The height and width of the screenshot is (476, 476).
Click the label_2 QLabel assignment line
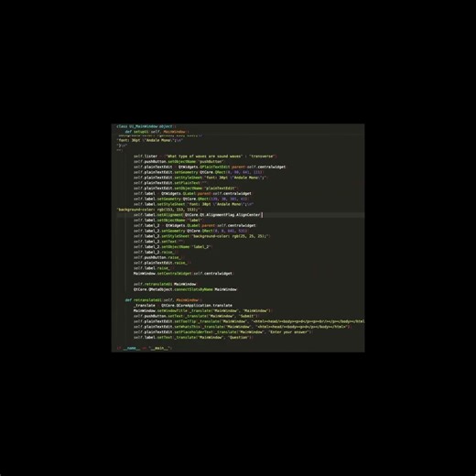[x=195, y=225]
